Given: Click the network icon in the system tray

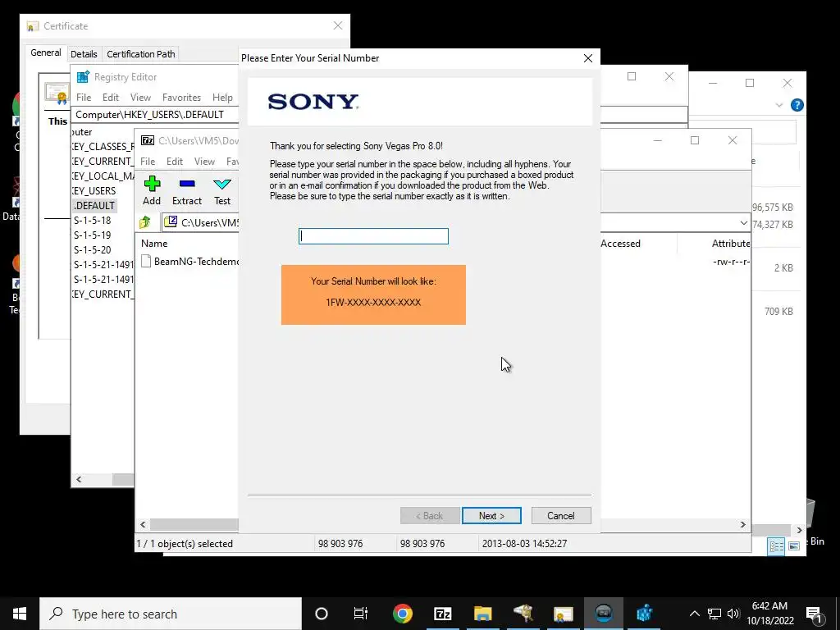Looking at the screenshot, I should click(714, 614).
